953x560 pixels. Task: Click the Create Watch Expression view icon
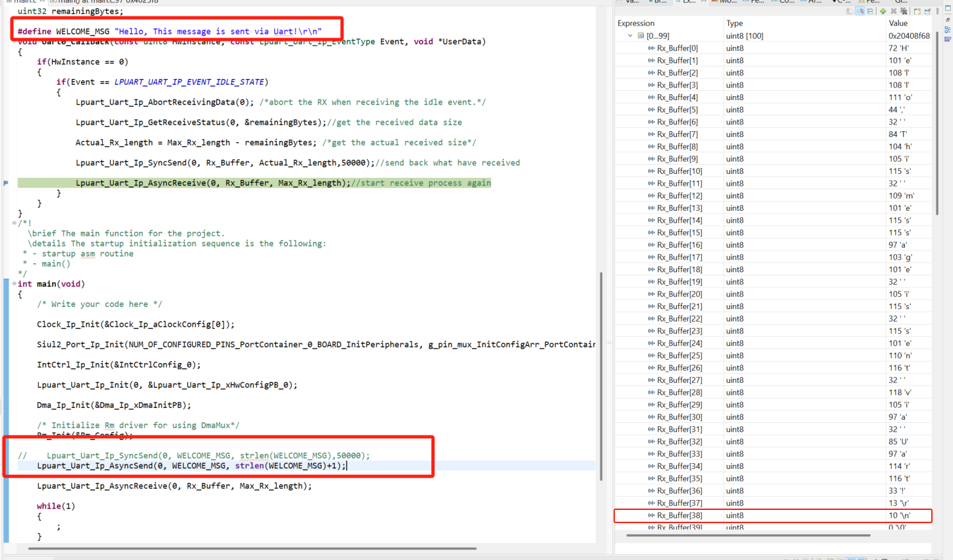[x=917, y=11]
